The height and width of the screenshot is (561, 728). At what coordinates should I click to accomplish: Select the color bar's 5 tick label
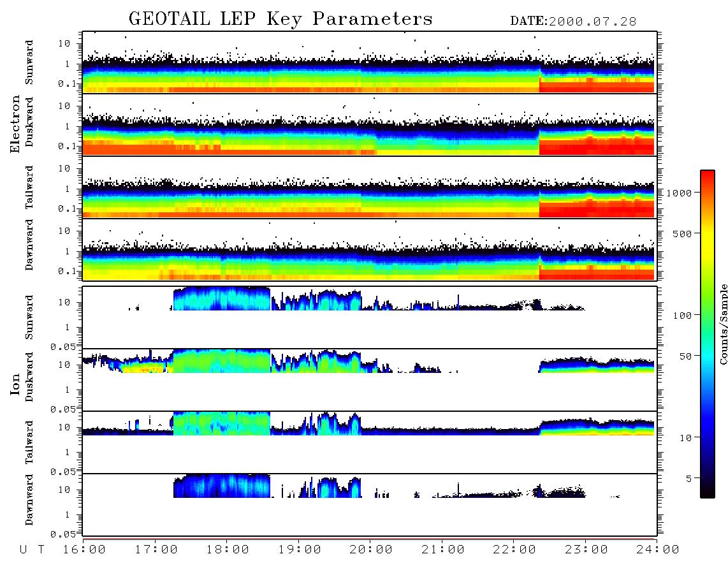(x=689, y=479)
